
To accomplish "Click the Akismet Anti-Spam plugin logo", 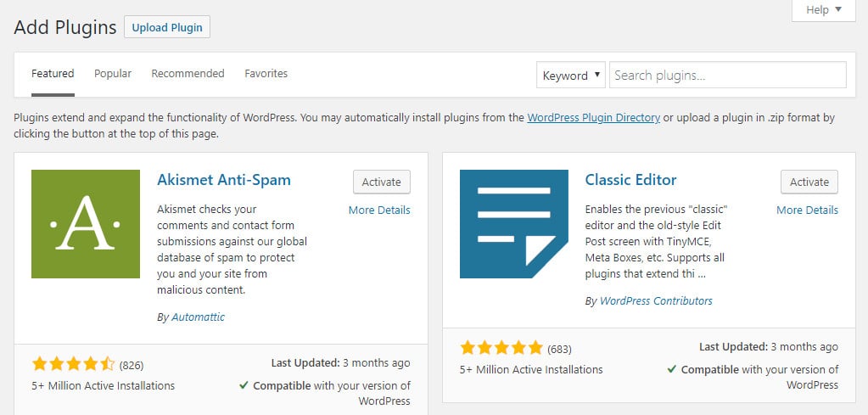I will (86, 224).
